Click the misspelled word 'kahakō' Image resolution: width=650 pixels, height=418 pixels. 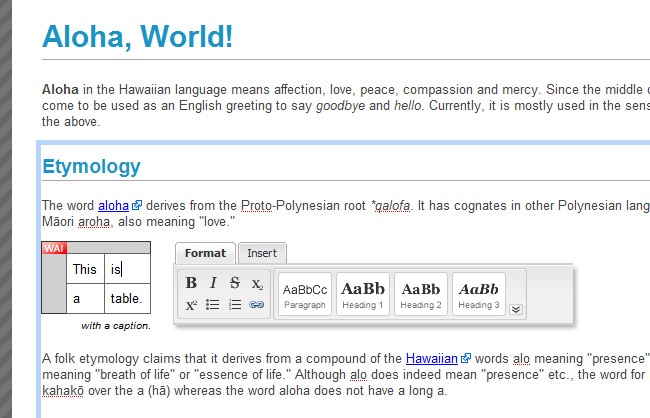tap(63, 391)
